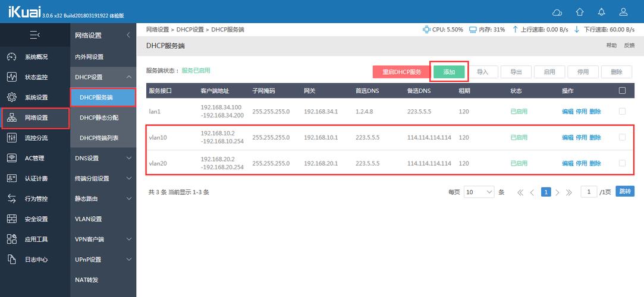Image resolution: width=644 pixels, height=297 pixels.
Task: Check the checkbox for lan1 row
Action: [x=622, y=111]
